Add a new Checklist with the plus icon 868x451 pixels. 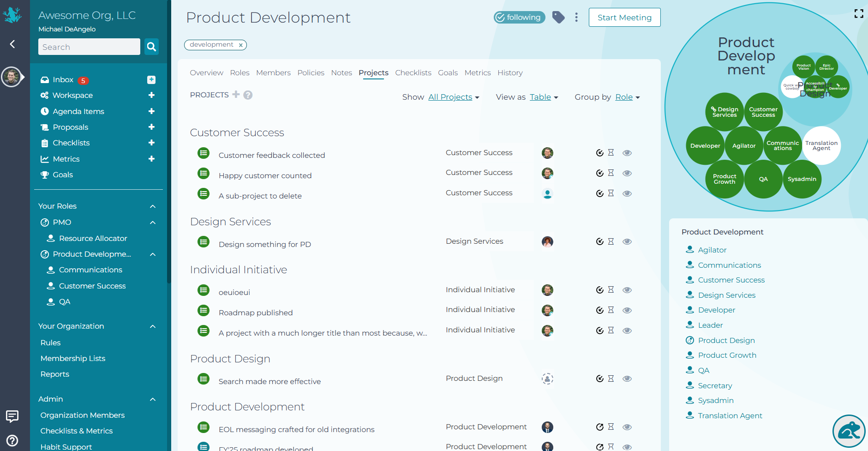151,143
